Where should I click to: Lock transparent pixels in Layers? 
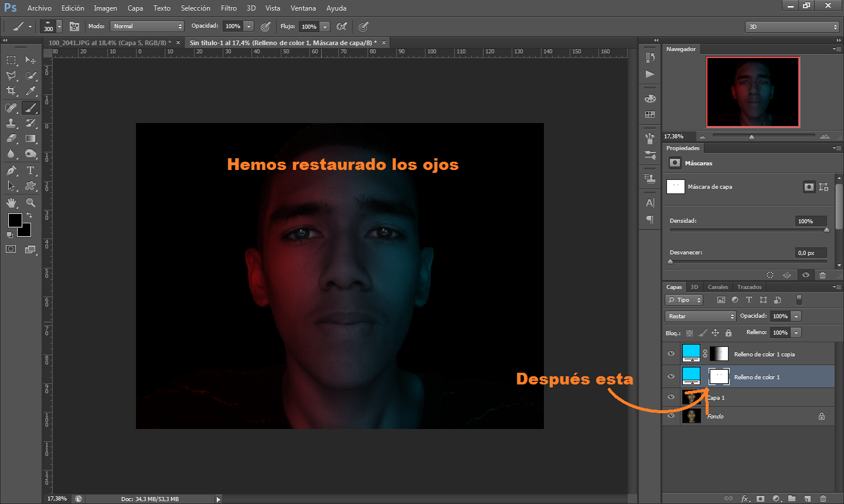pyautogui.click(x=689, y=333)
